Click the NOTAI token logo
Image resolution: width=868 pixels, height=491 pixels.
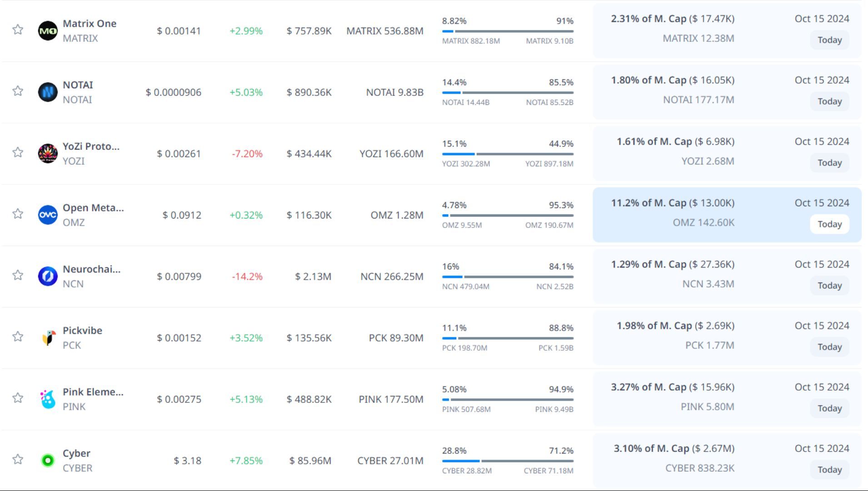point(48,92)
